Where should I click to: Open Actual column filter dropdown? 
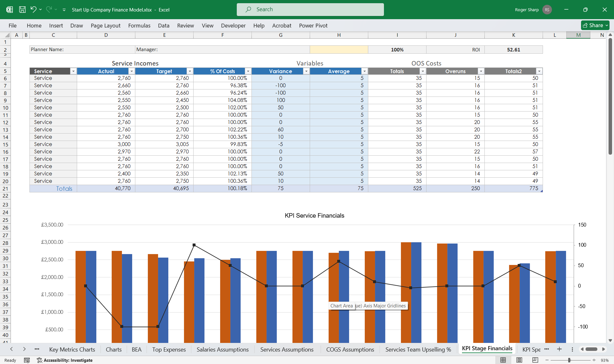pos(132,71)
